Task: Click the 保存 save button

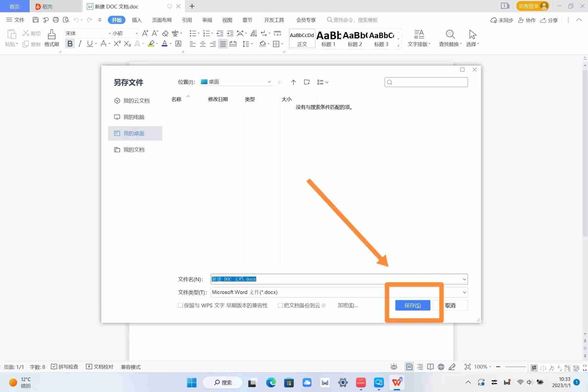Action: (412, 305)
